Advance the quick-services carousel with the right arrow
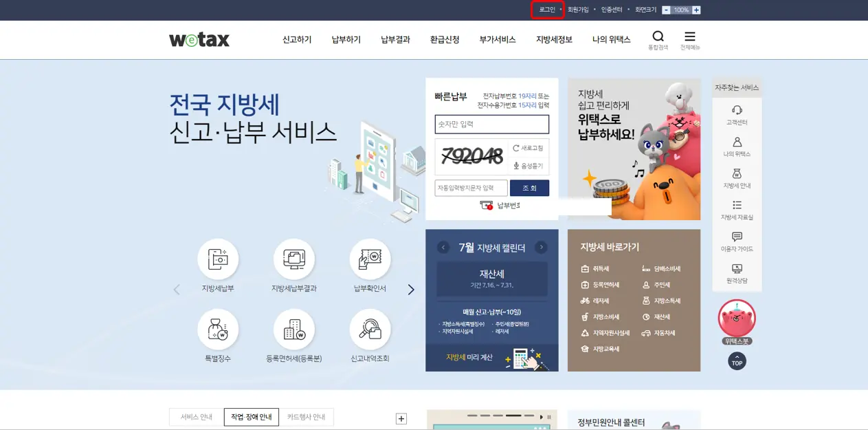This screenshot has width=868, height=430. [411, 290]
